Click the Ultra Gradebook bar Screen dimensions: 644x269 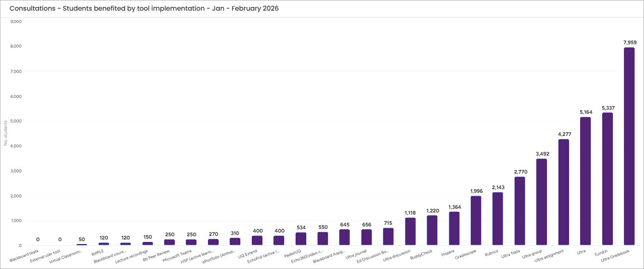click(629, 146)
